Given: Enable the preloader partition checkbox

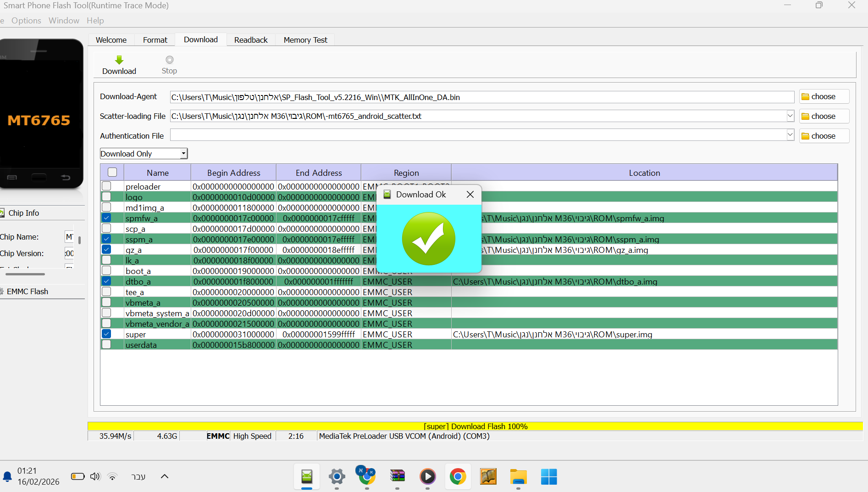Looking at the screenshot, I should pyautogui.click(x=106, y=186).
